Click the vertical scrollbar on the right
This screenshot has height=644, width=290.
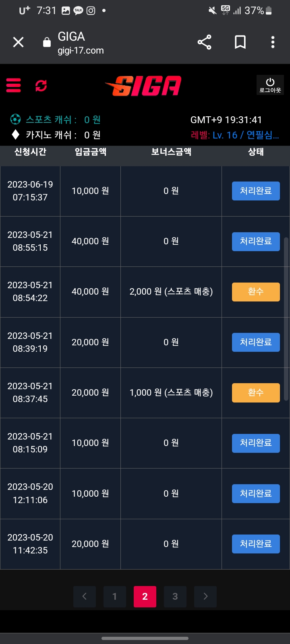point(286,318)
